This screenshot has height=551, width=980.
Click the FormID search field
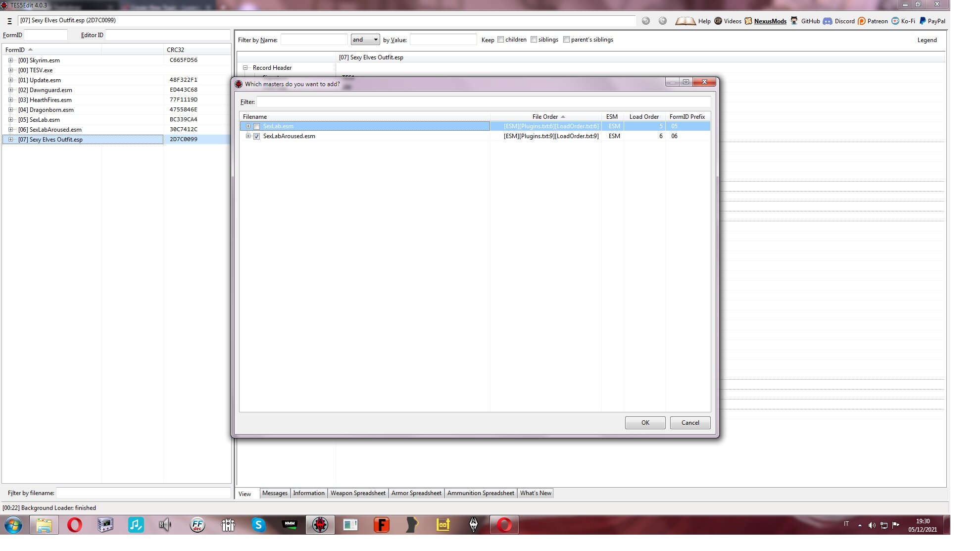click(46, 35)
